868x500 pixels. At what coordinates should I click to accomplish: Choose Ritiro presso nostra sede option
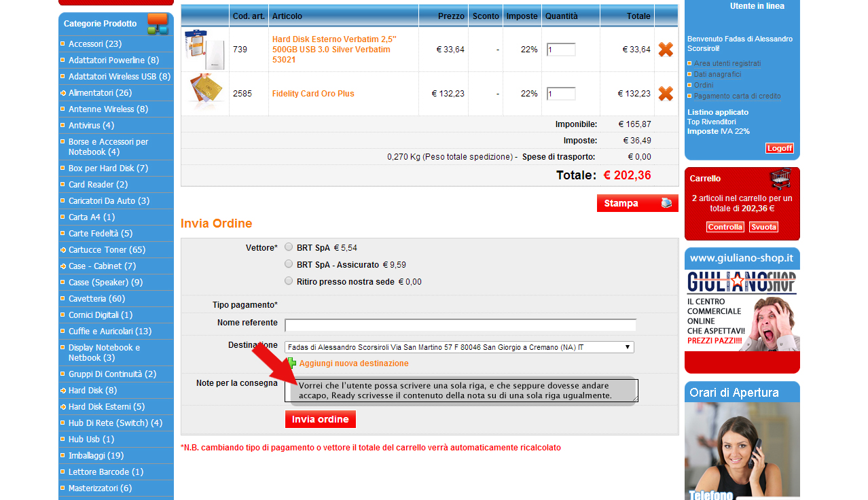(289, 281)
